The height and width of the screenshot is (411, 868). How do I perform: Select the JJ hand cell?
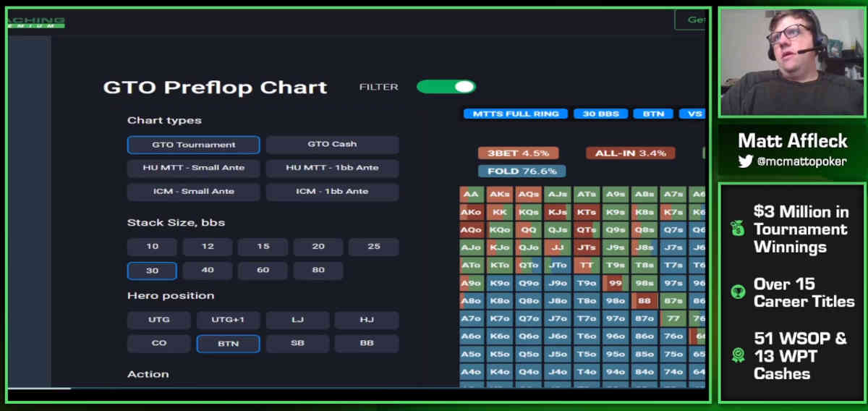556,247
